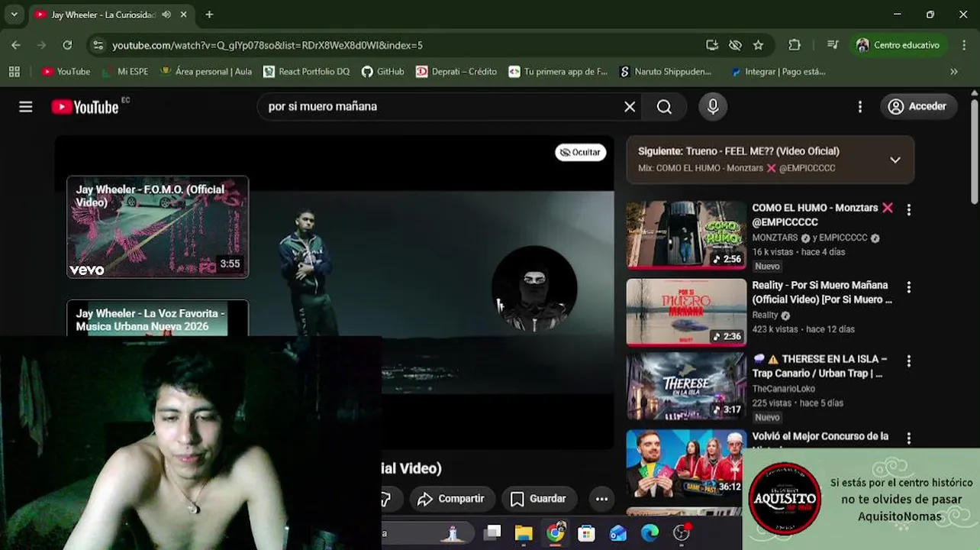The height and width of the screenshot is (550, 980).
Task: Open the YouTube hamburger guide menu
Action: [26, 107]
